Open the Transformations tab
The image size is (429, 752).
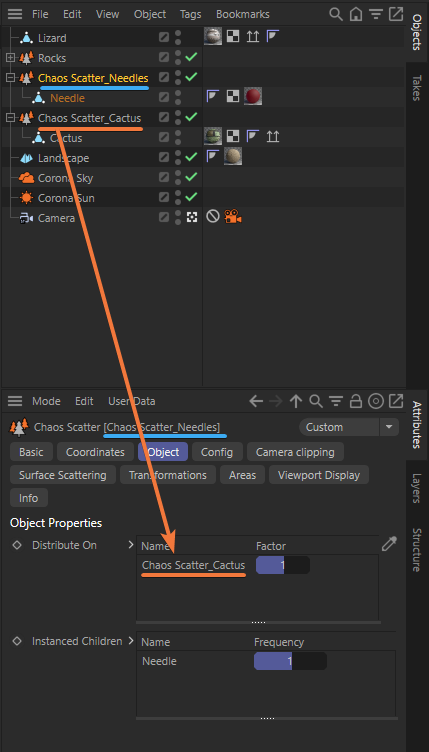168,475
